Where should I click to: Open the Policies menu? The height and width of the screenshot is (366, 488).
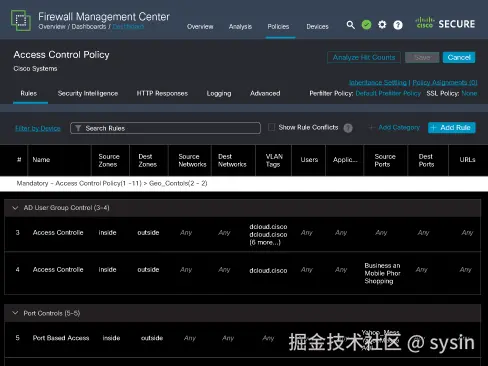pyautogui.click(x=278, y=27)
